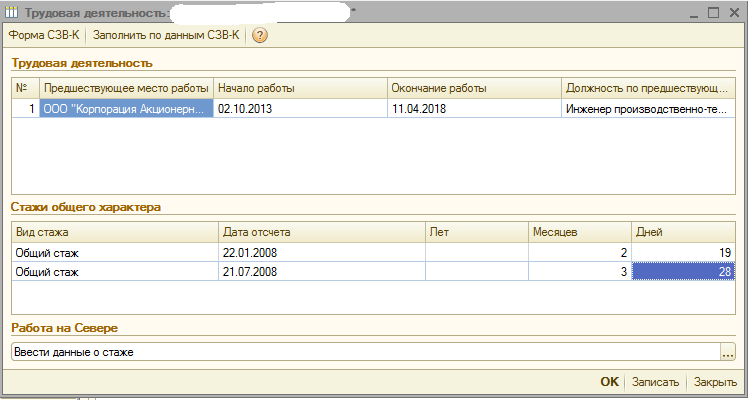Click the Вид стажа column header
The image size is (748, 400).
click(114, 231)
